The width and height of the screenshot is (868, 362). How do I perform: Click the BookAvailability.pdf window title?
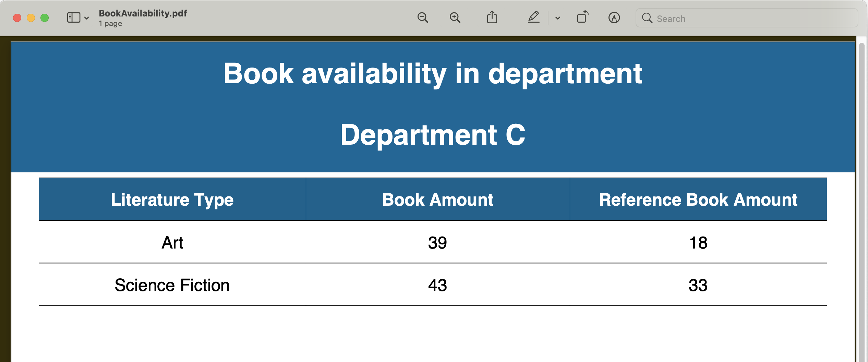click(143, 13)
